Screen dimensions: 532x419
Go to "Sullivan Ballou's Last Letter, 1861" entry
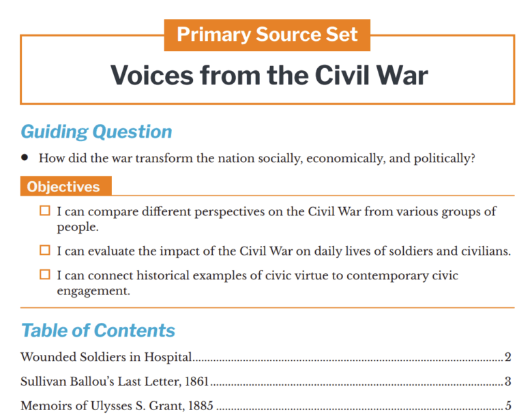click(114, 381)
